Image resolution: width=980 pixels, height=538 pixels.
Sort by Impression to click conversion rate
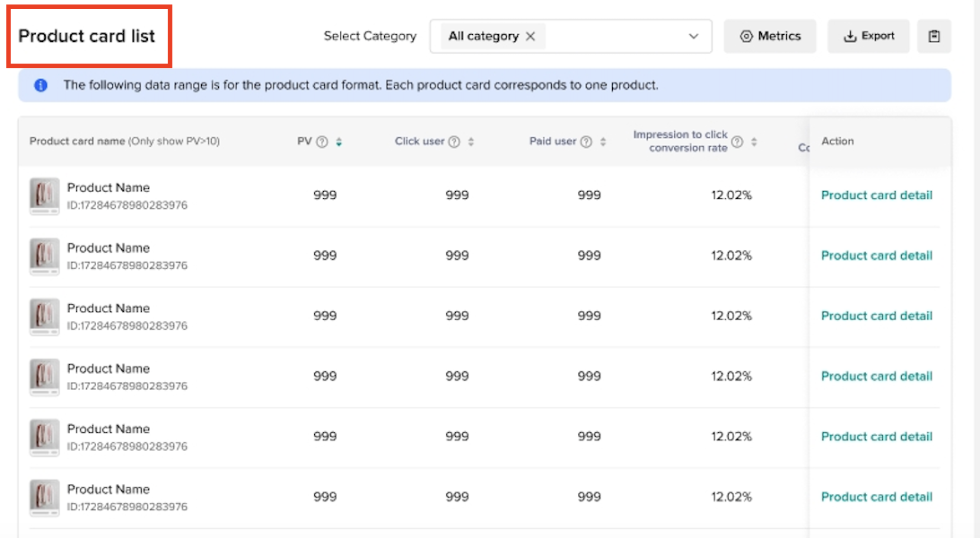754,142
